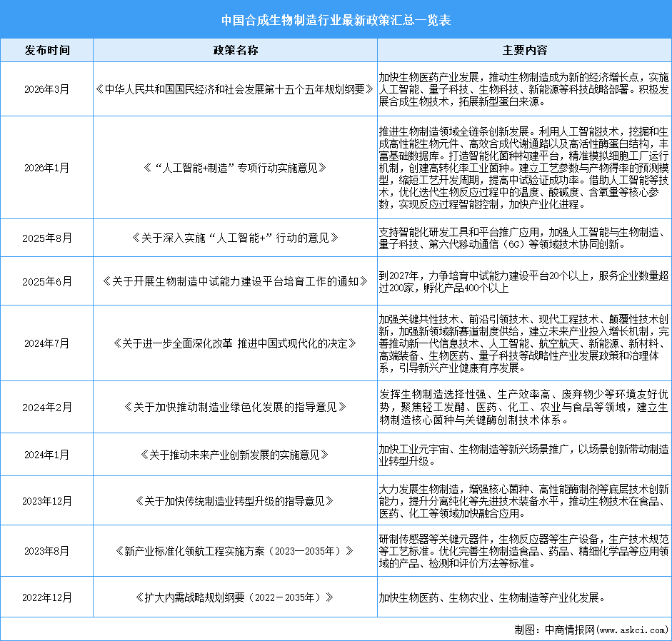672x641 pixels.
Task: Select the 2024年2月 date cell
Action: (47, 405)
